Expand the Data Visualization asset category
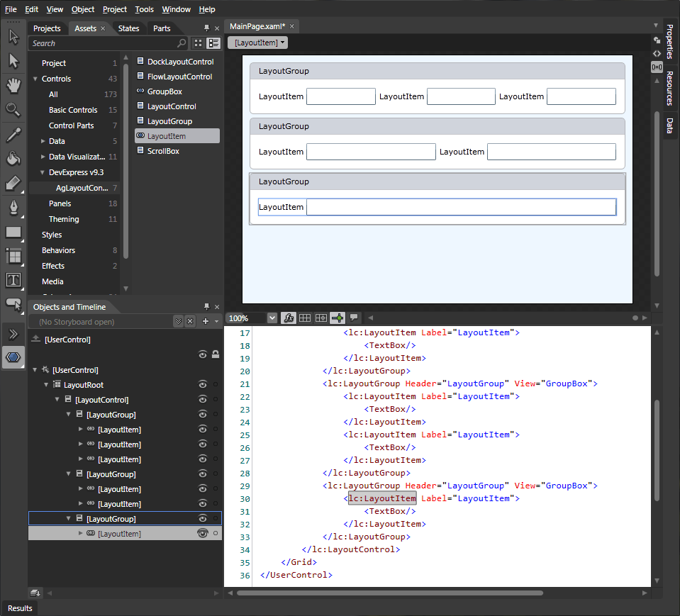680x616 pixels. 43,157
